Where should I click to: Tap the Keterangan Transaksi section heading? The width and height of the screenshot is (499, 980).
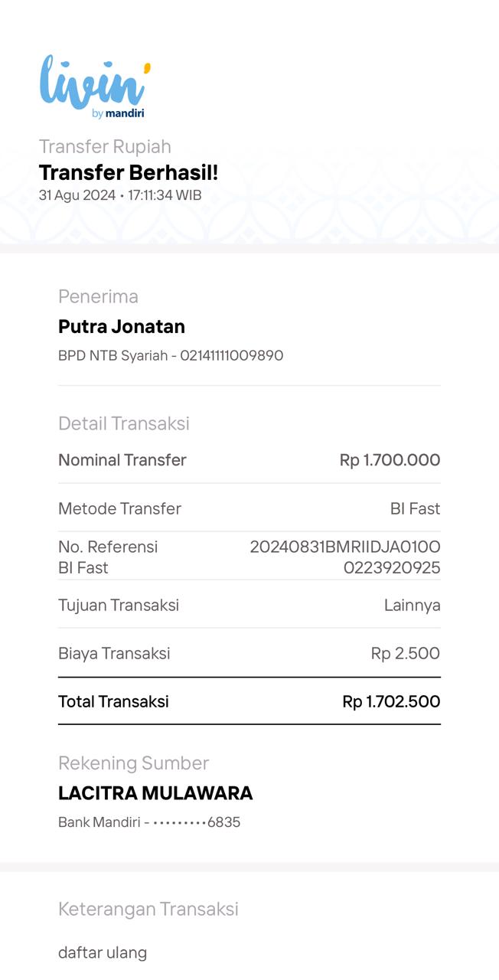click(148, 909)
